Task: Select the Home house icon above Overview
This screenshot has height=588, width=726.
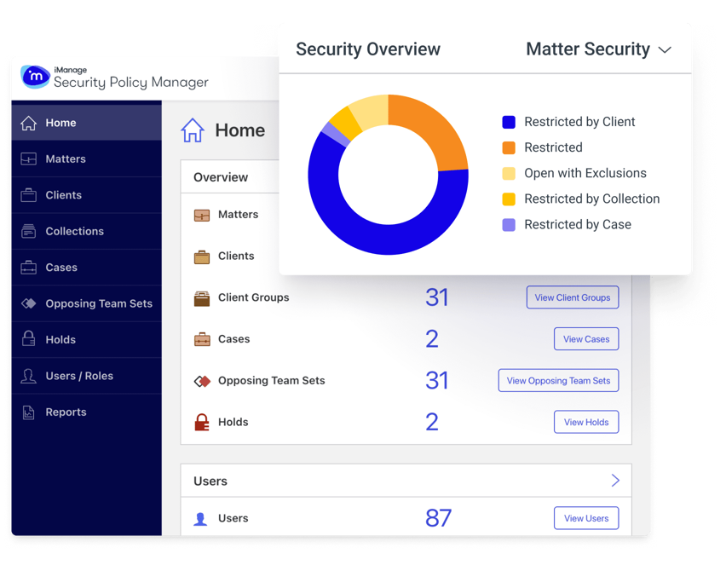Action: click(x=193, y=130)
